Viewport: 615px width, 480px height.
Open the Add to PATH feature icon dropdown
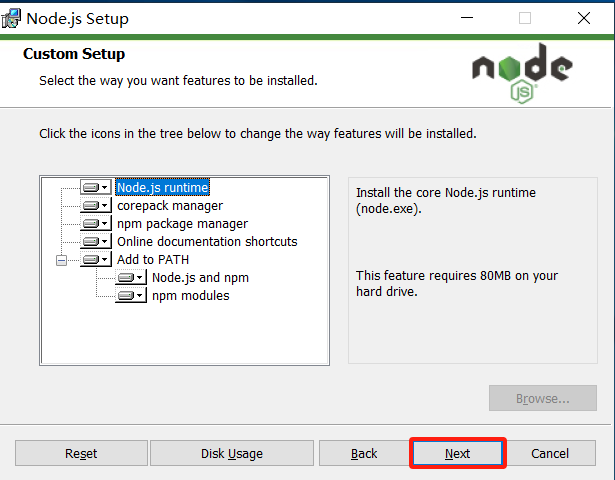pyautogui.click(x=96, y=260)
